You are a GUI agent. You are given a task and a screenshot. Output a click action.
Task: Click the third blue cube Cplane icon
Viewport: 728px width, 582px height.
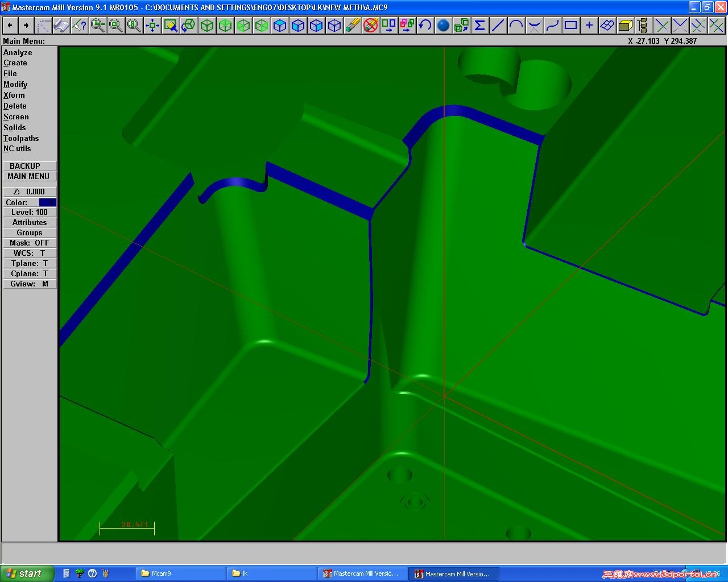click(316, 25)
